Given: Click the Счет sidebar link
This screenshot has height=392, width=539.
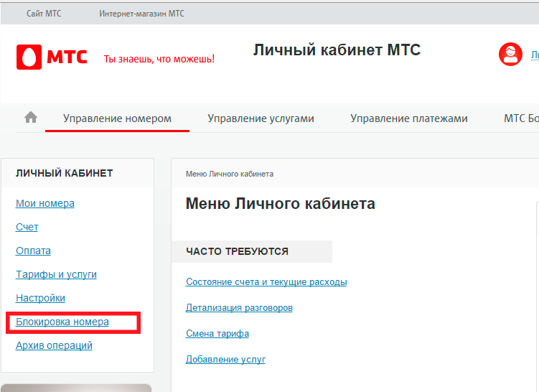Looking at the screenshot, I should pos(27,227).
